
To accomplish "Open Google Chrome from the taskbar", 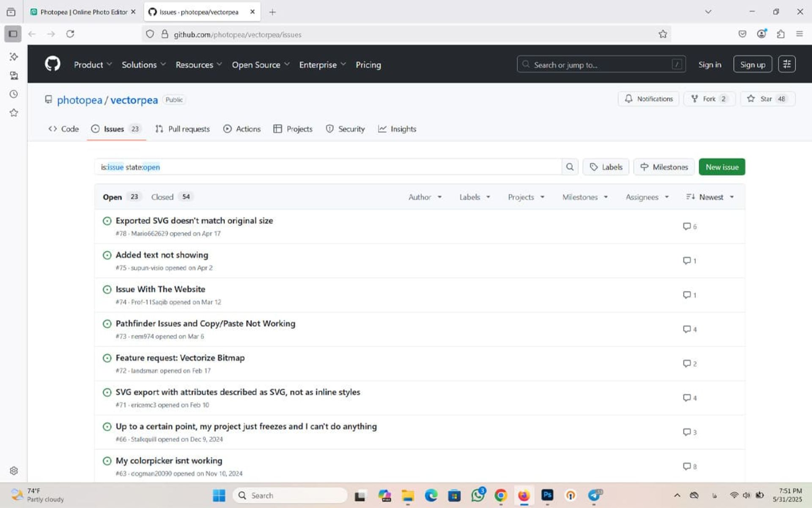I will pos(501,495).
